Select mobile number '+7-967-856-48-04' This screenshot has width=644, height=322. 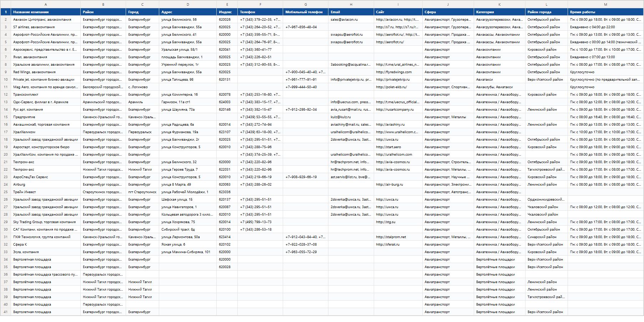(306, 27)
